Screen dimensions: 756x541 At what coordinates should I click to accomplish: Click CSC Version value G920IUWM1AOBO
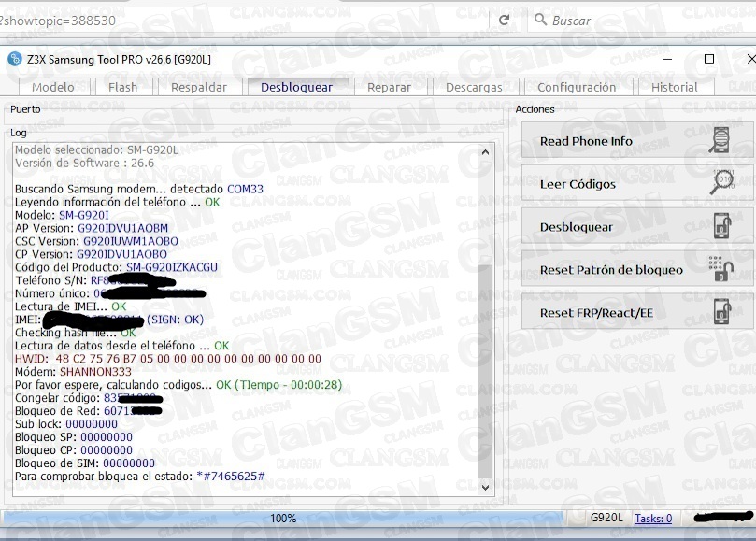click(x=131, y=241)
